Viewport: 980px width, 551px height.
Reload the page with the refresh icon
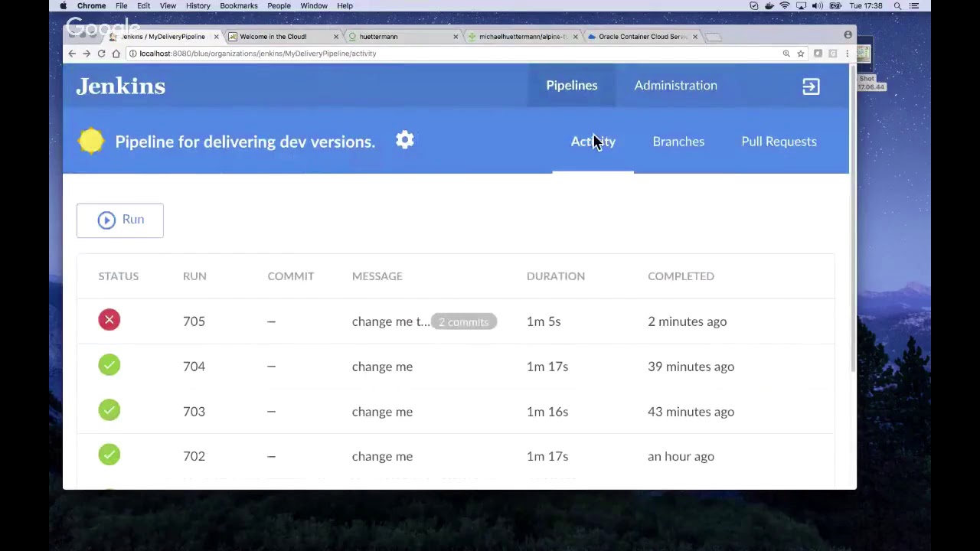coord(101,54)
